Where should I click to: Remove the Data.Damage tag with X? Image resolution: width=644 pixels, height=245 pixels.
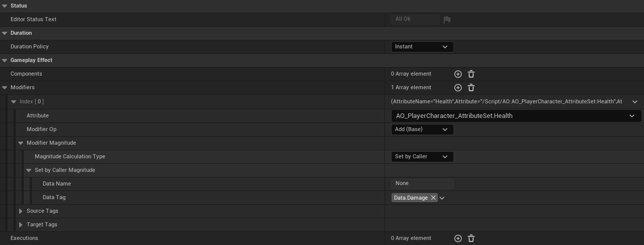tap(433, 198)
